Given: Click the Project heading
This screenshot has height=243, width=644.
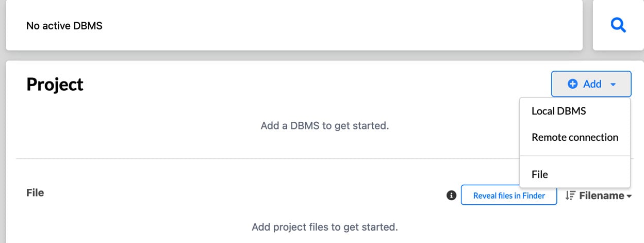Looking at the screenshot, I should pos(55,85).
